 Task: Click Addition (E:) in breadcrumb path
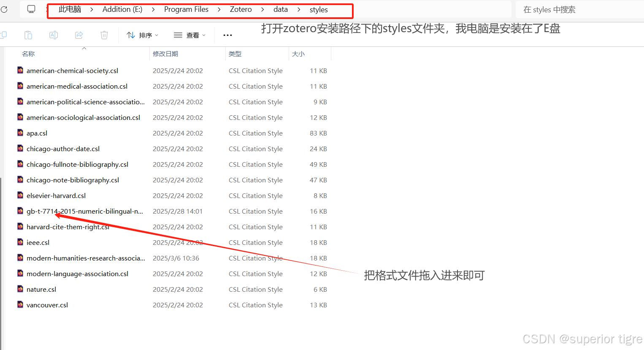click(122, 9)
